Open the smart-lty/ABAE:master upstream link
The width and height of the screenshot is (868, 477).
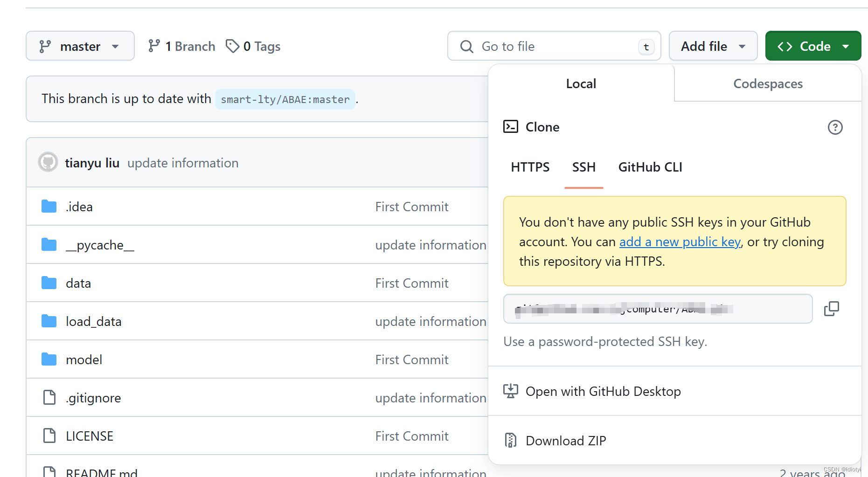click(x=285, y=99)
